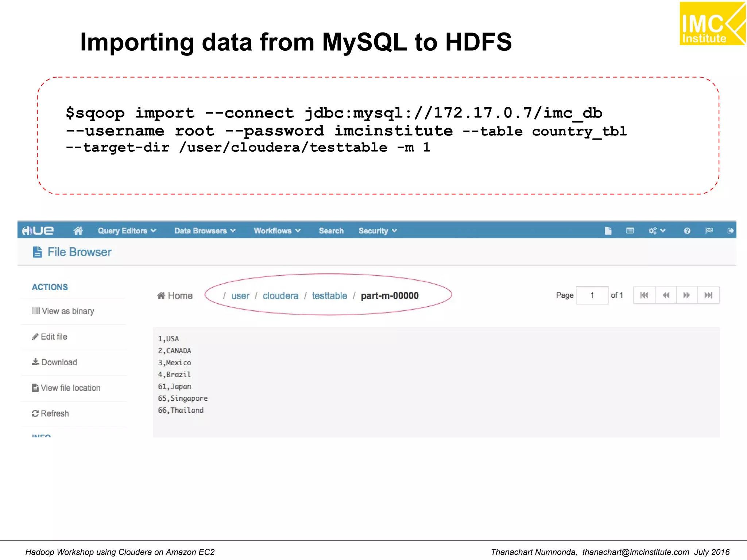Jump to last page button
Image resolution: width=747 pixels, height=560 pixels.
coord(708,295)
